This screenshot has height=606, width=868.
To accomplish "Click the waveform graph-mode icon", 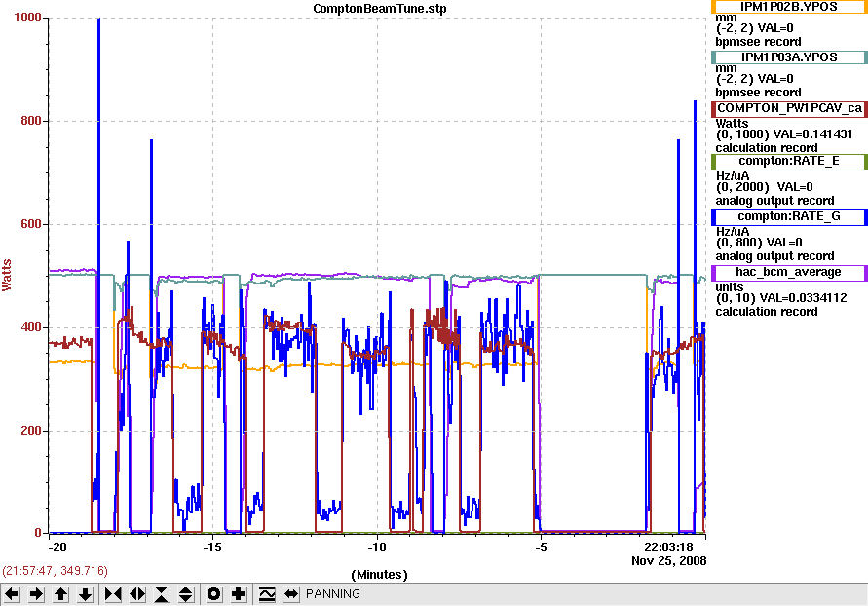I will [267, 594].
